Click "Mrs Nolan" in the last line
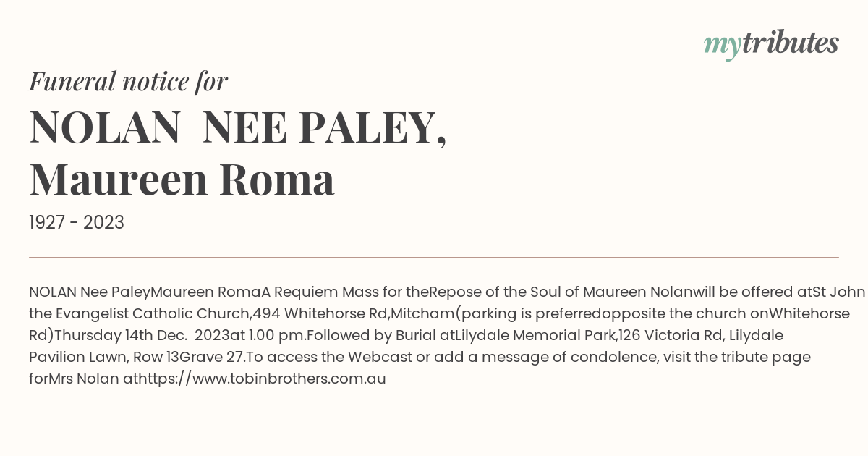This screenshot has width=868, height=456. [x=84, y=379]
